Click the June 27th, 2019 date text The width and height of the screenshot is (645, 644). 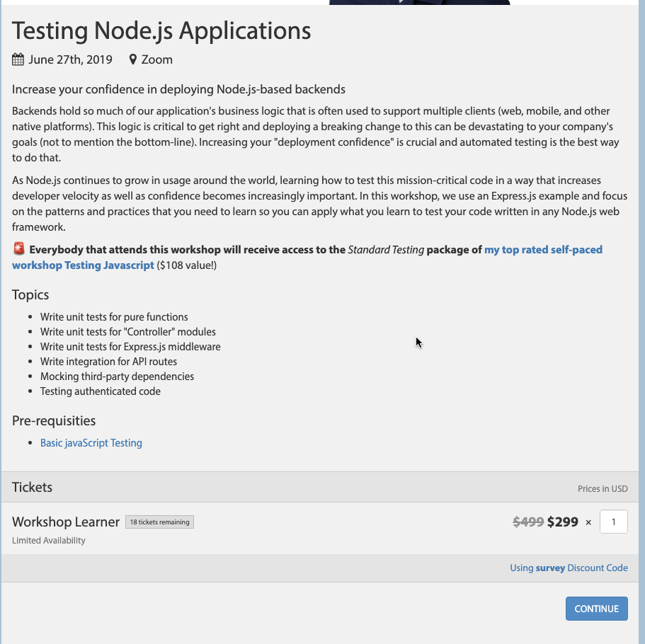[x=70, y=59]
